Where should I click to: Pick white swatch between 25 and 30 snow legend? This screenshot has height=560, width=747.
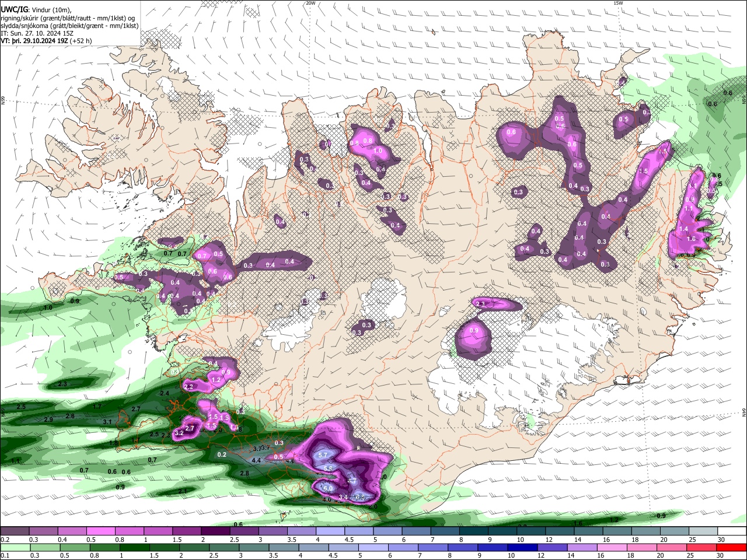(703, 531)
